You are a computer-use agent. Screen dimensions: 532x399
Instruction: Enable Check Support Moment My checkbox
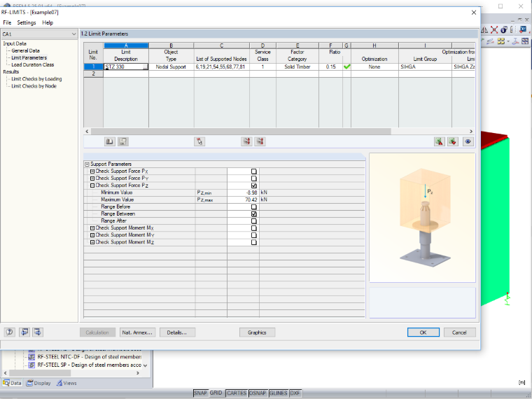pyautogui.click(x=254, y=235)
